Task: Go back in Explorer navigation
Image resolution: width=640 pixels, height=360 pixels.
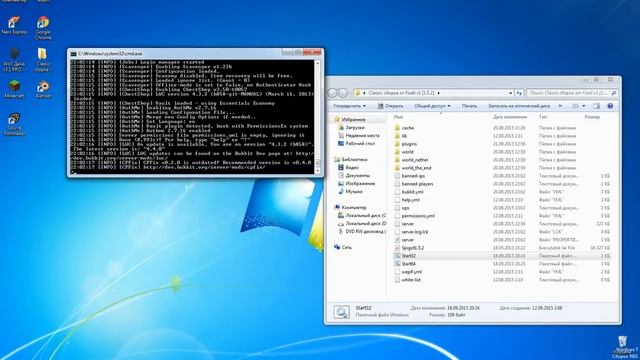Action: point(332,93)
